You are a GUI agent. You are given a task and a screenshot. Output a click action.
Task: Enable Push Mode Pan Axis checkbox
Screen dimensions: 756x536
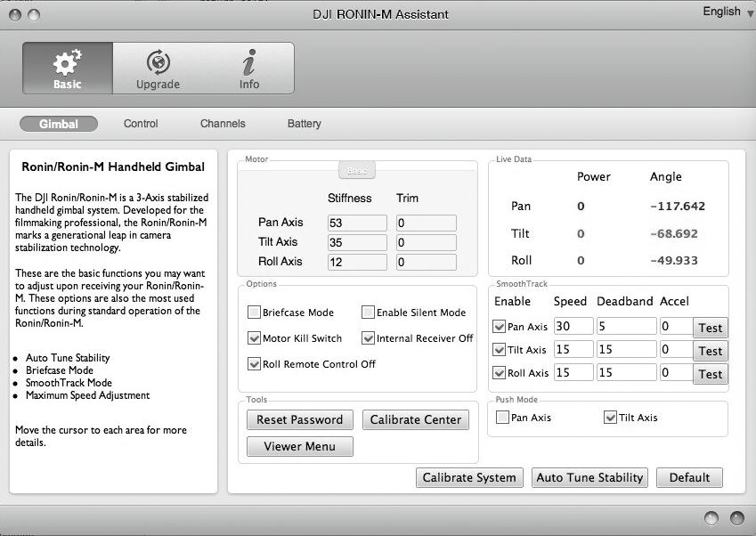pyautogui.click(x=502, y=418)
